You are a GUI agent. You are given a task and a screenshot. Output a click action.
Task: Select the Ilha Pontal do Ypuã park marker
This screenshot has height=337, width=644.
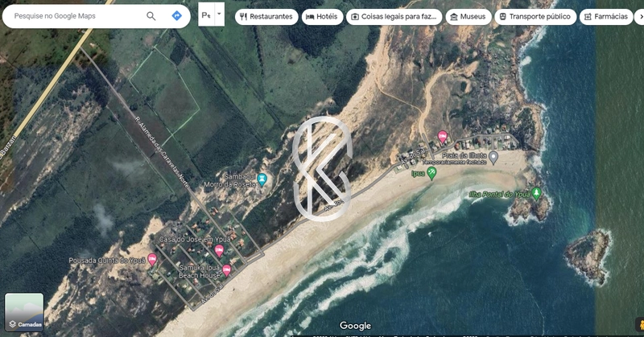coord(536,193)
